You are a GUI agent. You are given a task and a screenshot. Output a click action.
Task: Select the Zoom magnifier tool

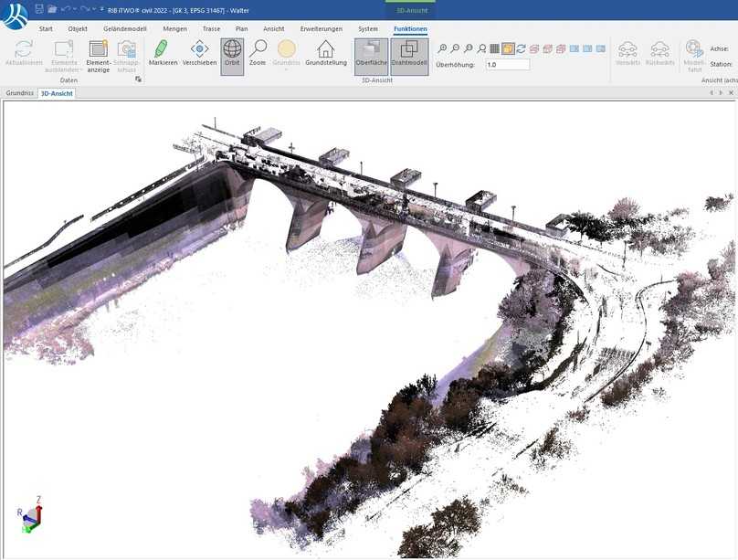[x=258, y=54]
